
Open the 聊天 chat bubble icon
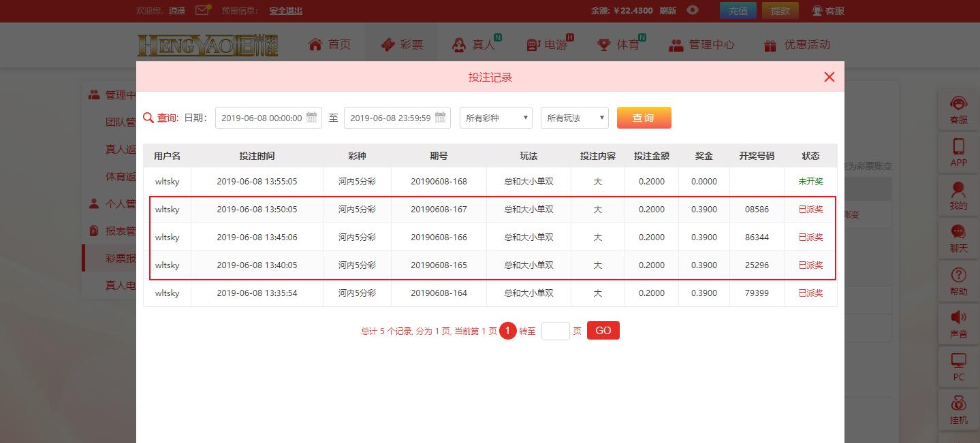click(958, 233)
